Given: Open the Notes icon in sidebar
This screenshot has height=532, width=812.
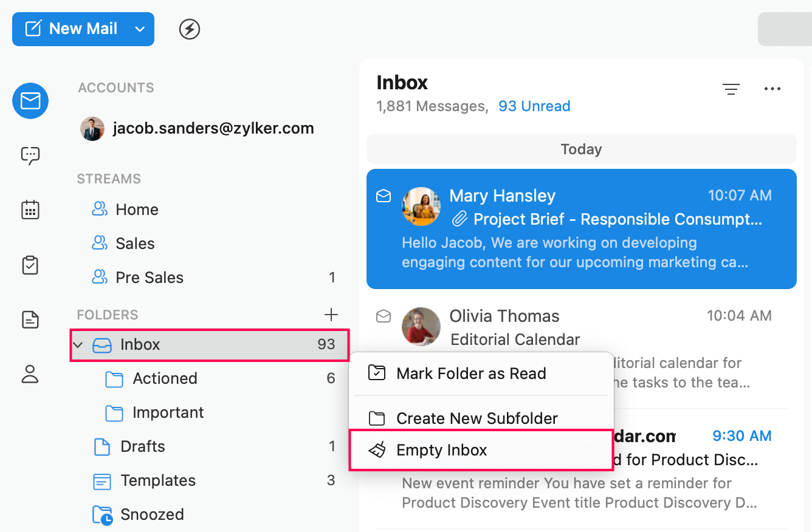Looking at the screenshot, I should pyautogui.click(x=30, y=319).
